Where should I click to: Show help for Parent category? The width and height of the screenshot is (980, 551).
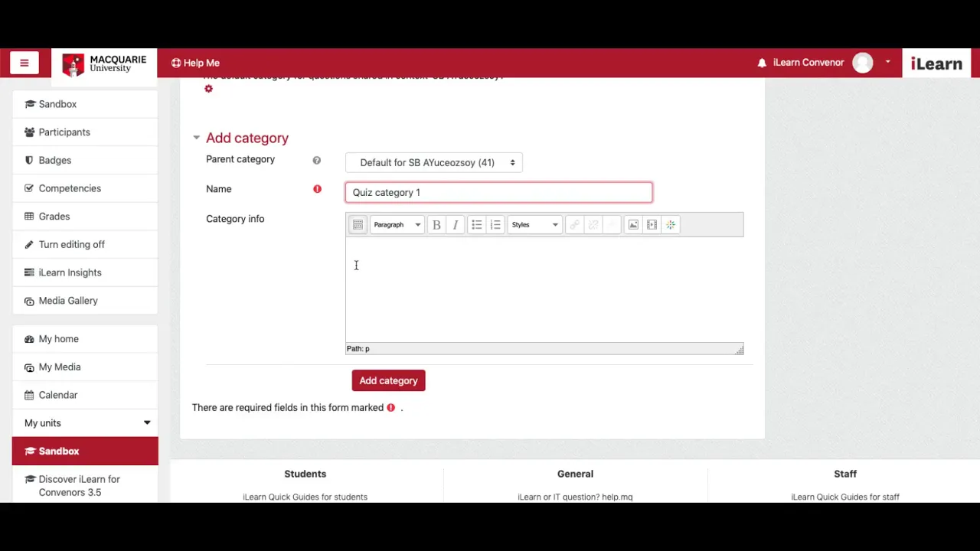[316, 160]
